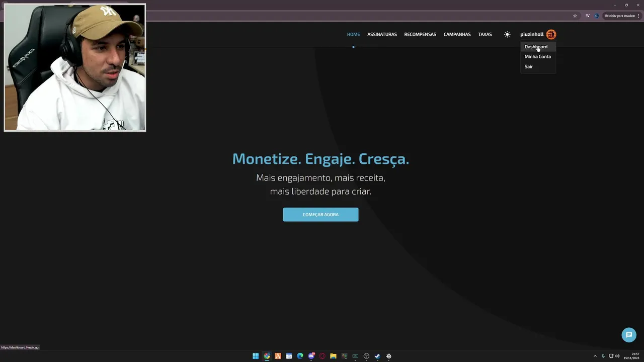Show hidden system tray icons

click(x=595, y=356)
